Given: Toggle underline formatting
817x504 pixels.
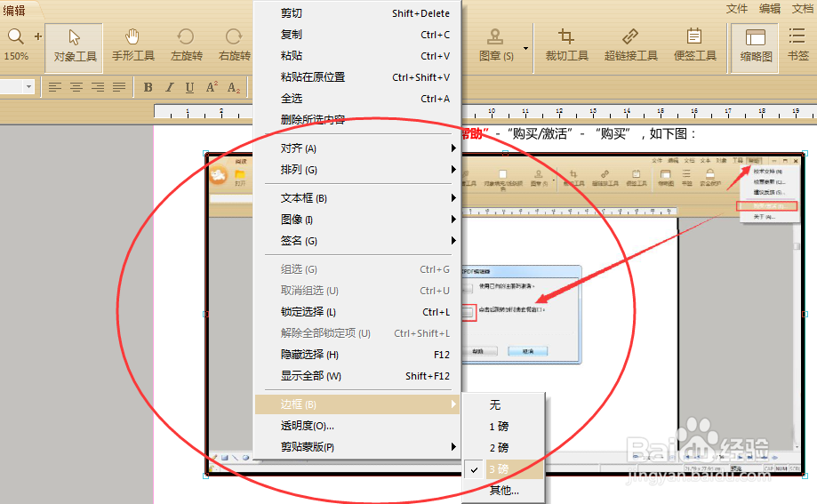Looking at the screenshot, I should [x=189, y=87].
